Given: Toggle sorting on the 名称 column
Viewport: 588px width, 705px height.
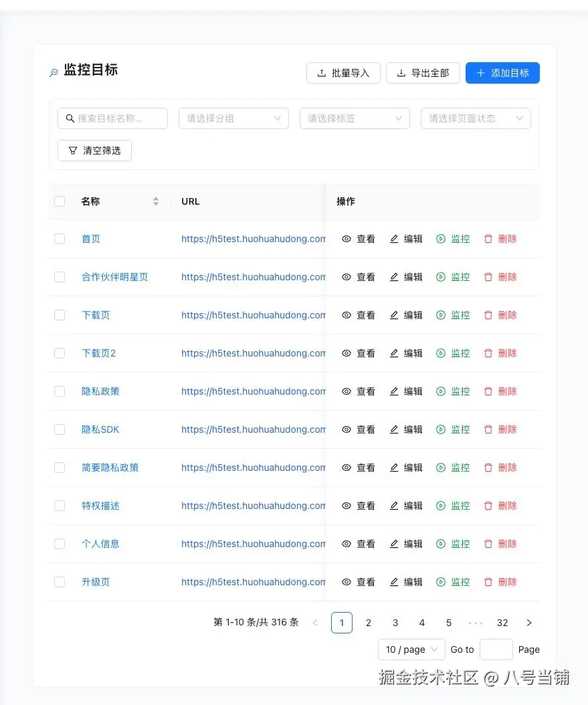Looking at the screenshot, I should [x=155, y=201].
